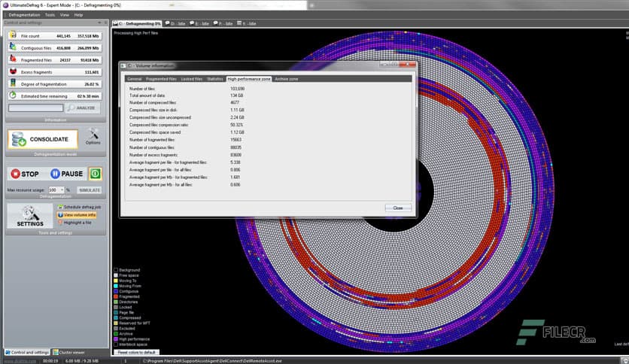Select the last Idle drive tab
The height and width of the screenshot is (364, 629).
click(x=246, y=23)
